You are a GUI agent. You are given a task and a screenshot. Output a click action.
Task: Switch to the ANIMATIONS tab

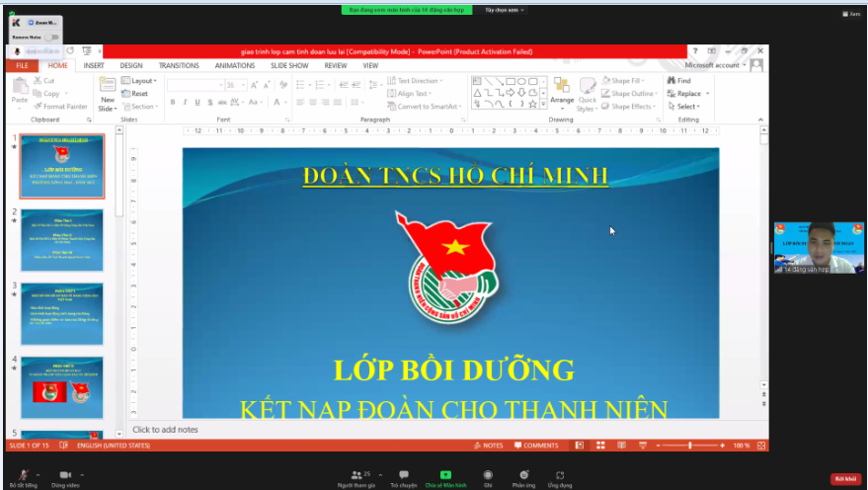(235, 65)
